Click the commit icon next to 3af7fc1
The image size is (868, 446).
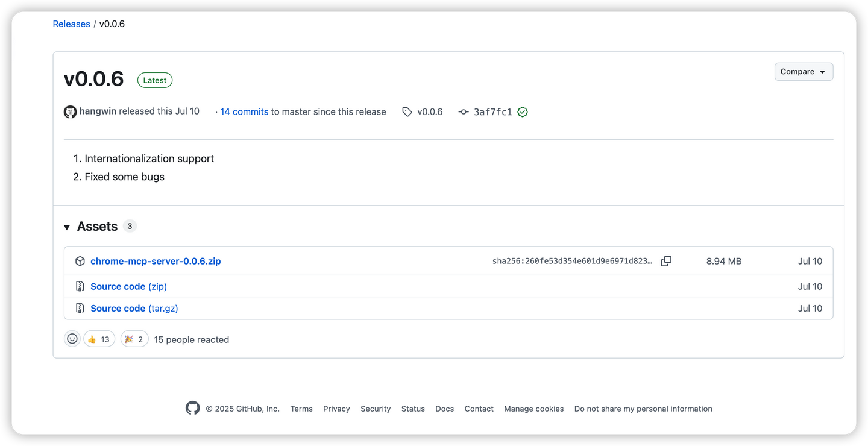[463, 111]
